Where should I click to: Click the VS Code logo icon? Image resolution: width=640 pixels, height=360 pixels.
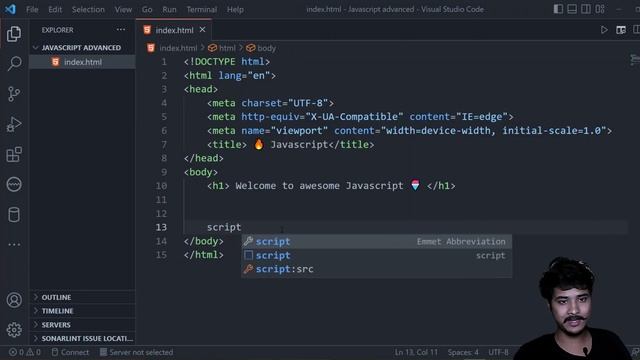(x=10, y=9)
